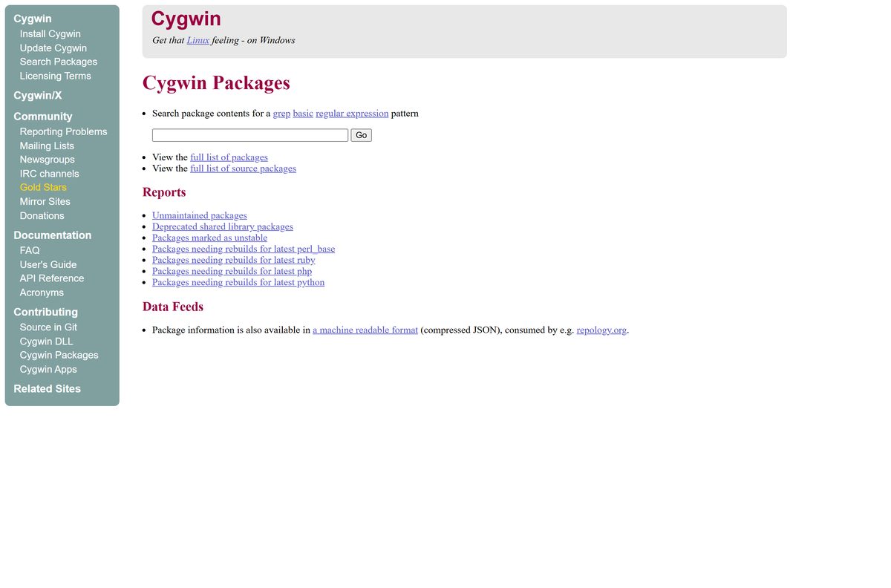Open rebuilds for latest ruby report
The height and width of the screenshot is (588, 891).
[234, 260]
